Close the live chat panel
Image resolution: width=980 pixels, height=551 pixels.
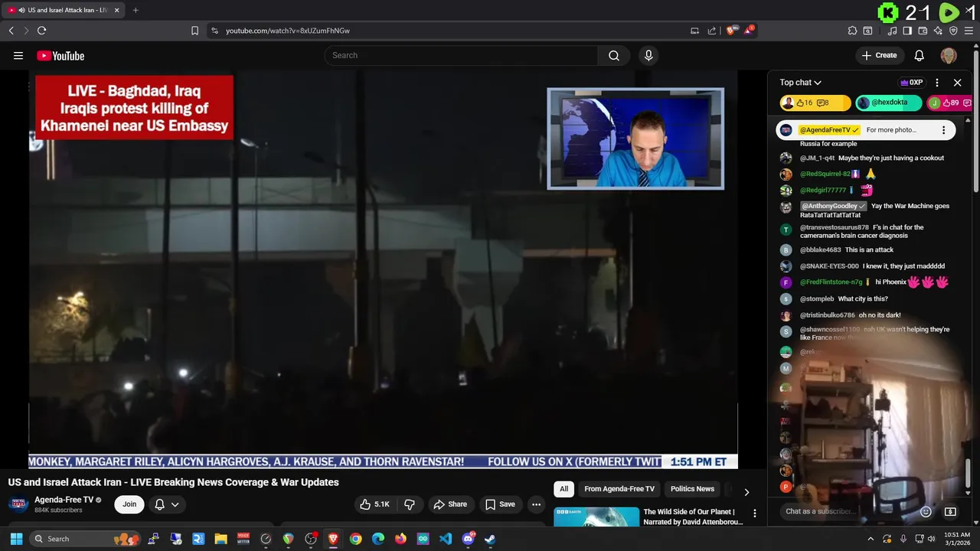coord(957,83)
